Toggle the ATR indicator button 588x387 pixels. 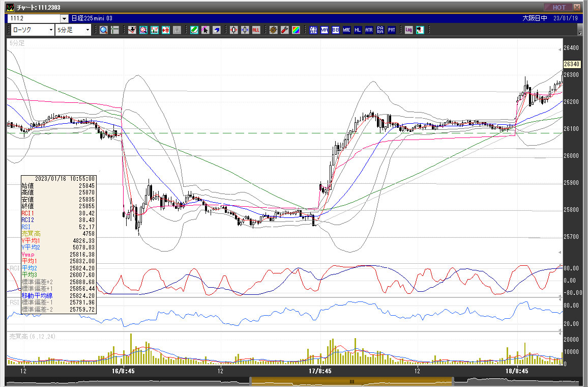(x=369, y=30)
